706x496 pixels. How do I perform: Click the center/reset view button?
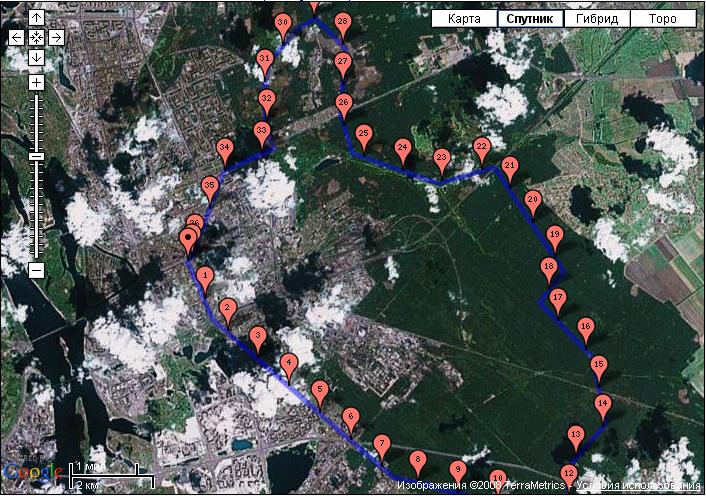tap(36, 37)
